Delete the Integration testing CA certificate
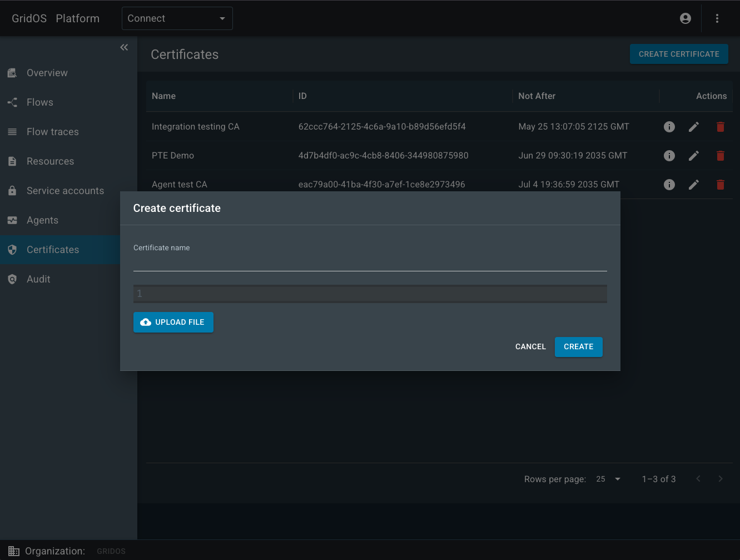Image resolution: width=740 pixels, height=560 pixels. tap(721, 127)
